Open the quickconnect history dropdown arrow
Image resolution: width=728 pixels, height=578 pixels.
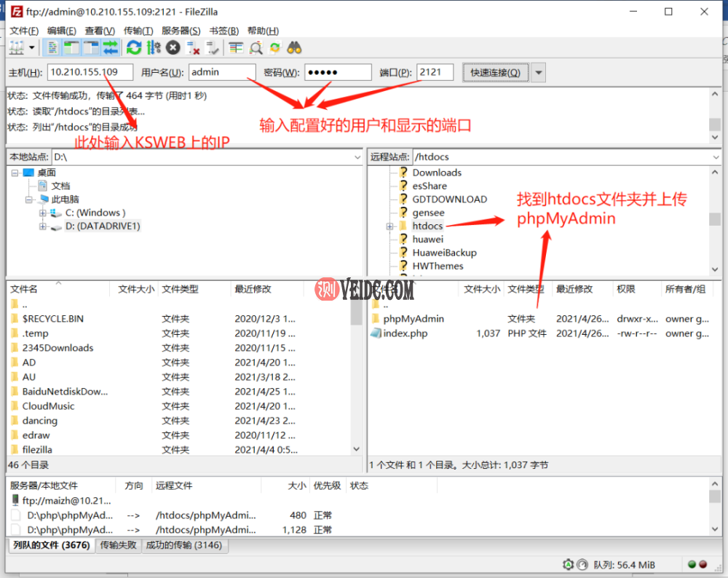click(x=538, y=72)
